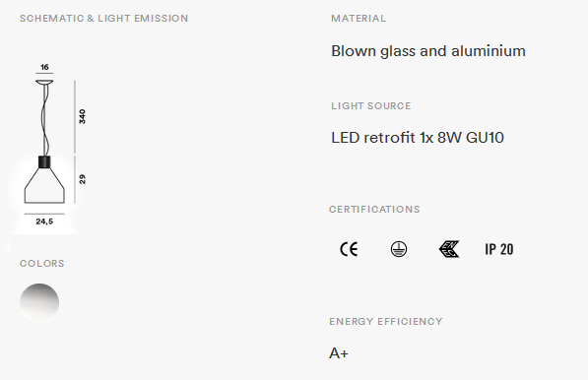Click the 16 canopy width dimension

[x=44, y=67]
